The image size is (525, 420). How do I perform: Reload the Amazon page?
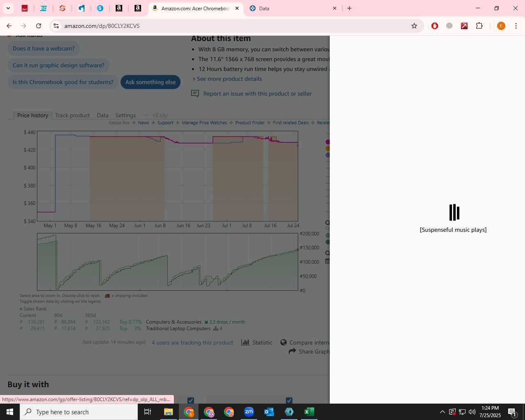point(39,26)
